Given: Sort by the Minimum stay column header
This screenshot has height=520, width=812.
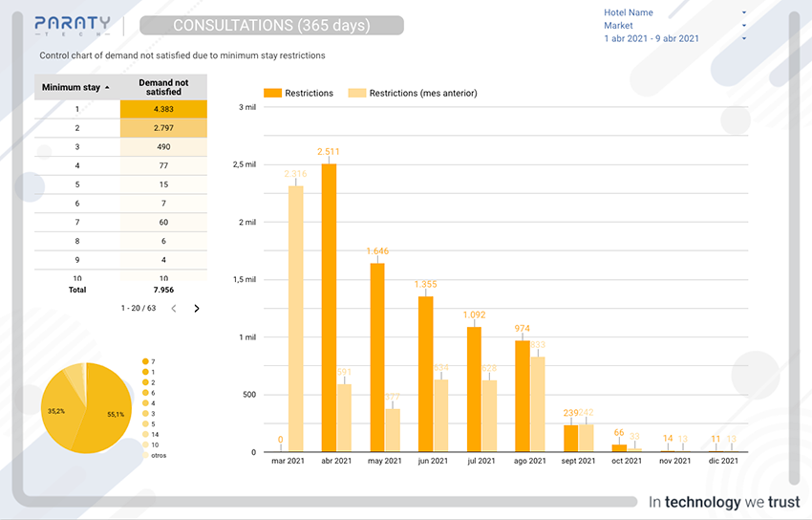Looking at the screenshot, I should pyautogui.click(x=75, y=87).
